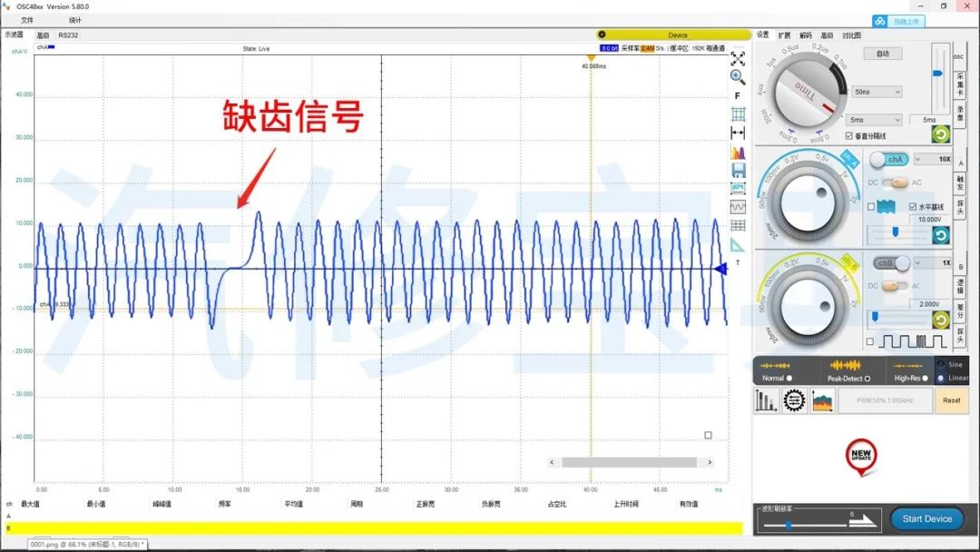Click the green time reset icon
This screenshot has height=552, width=980.
pos(940,133)
